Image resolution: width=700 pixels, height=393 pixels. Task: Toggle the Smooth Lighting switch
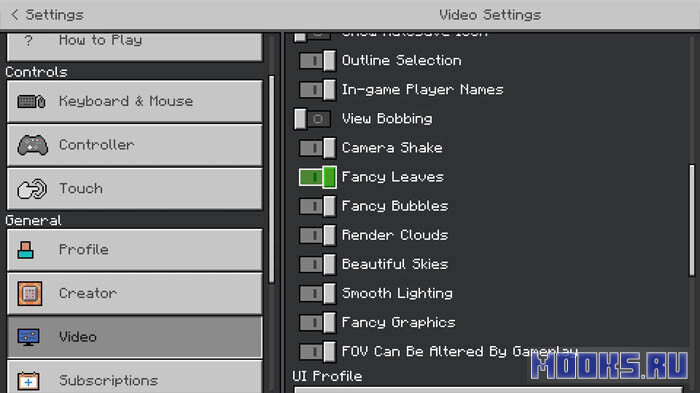point(317,293)
